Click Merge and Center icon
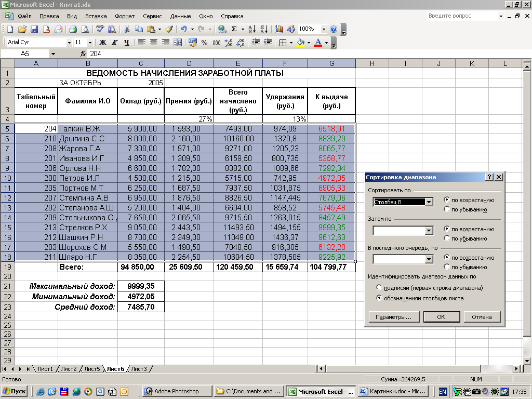This screenshot has width=532, height=399. [178, 43]
